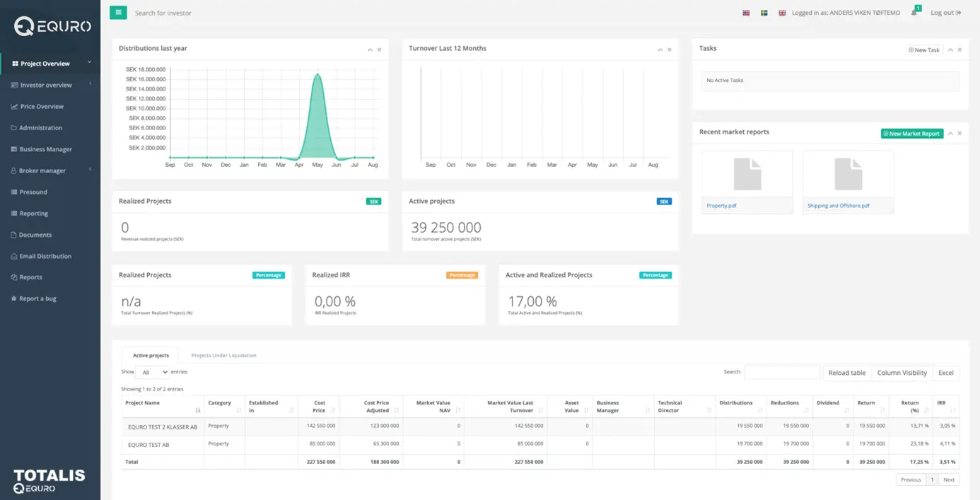The height and width of the screenshot is (500, 980).
Task: Open the notifications bell icon
Action: point(914,13)
